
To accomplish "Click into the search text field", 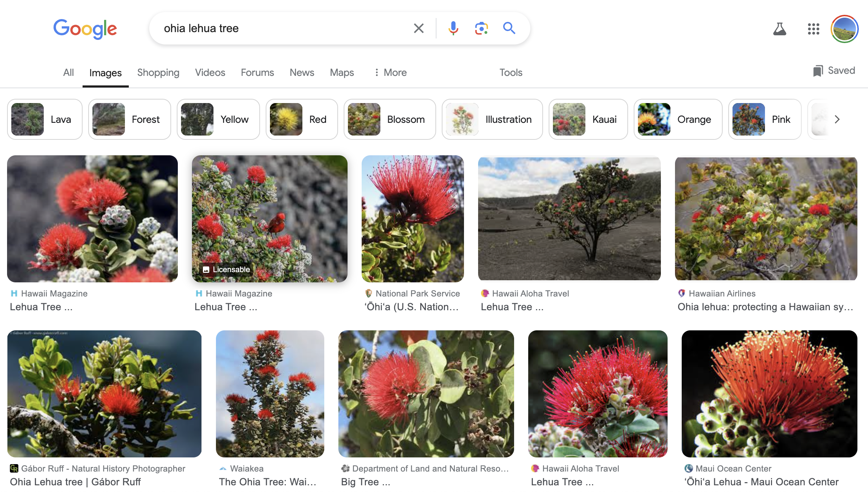I will [x=282, y=28].
